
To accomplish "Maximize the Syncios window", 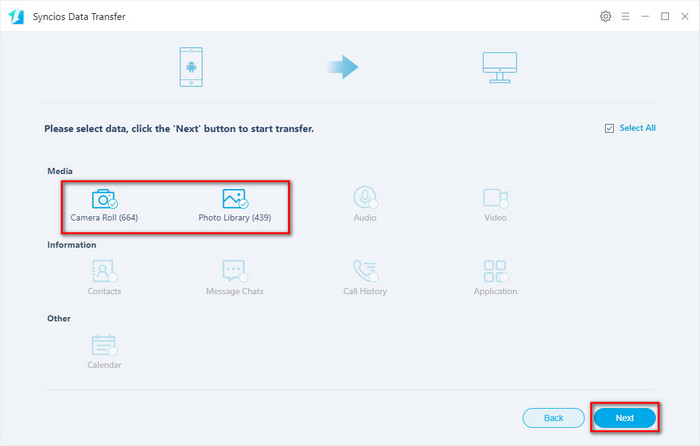I will pyautogui.click(x=665, y=17).
